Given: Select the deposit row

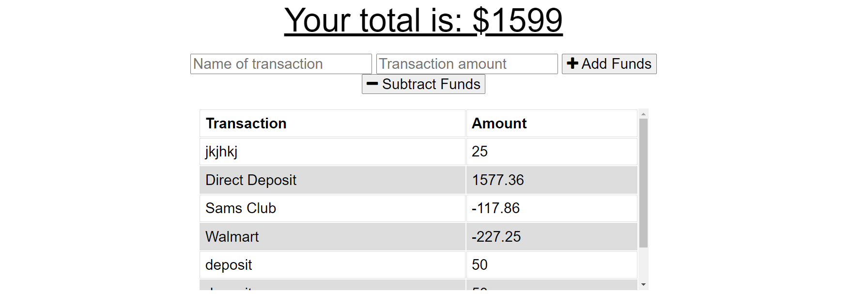Looking at the screenshot, I should pos(332,264).
